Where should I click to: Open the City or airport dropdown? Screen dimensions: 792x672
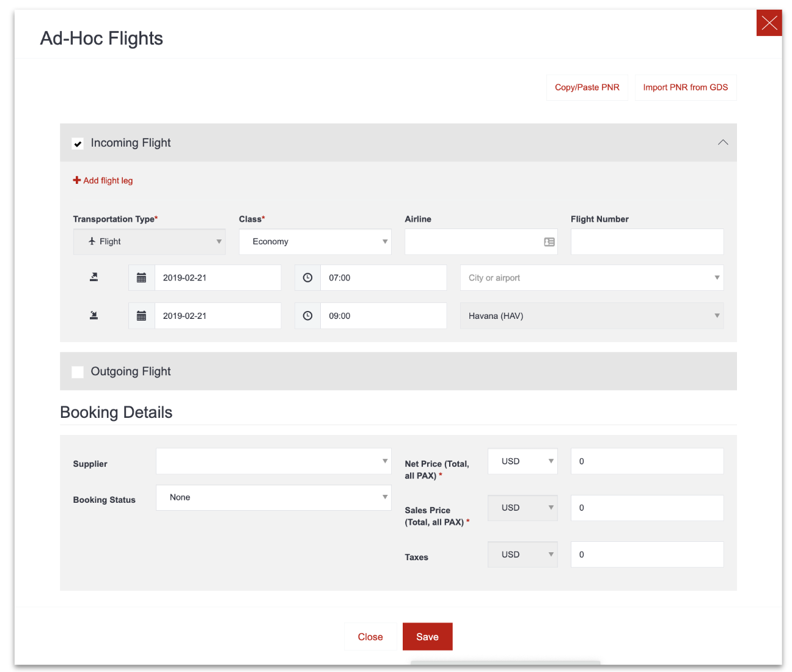click(x=592, y=277)
